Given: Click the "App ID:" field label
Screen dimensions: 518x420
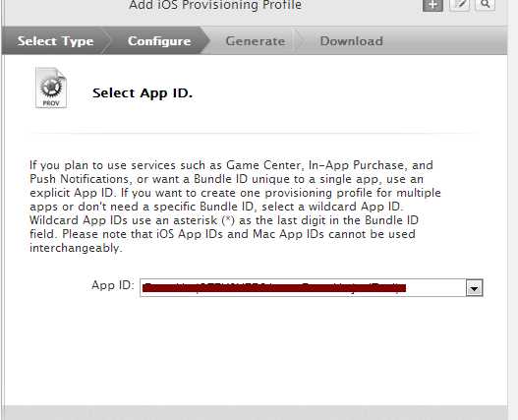Looking at the screenshot, I should pos(113,285).
